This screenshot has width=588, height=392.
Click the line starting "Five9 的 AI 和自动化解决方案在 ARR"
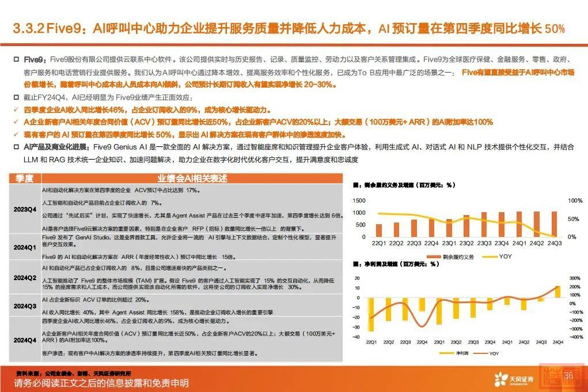[x=139, y=257]
